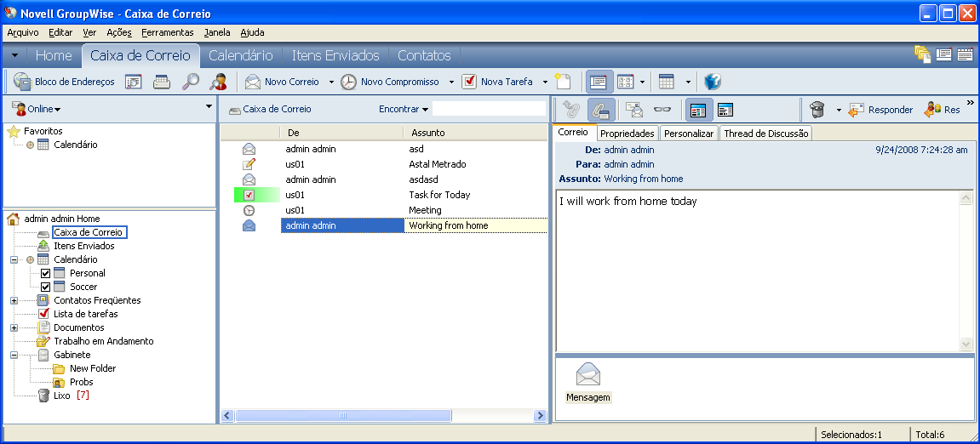This screenshot has width=980, height=444.
Task: Open the Ações menu
Action: click(118, 32)
